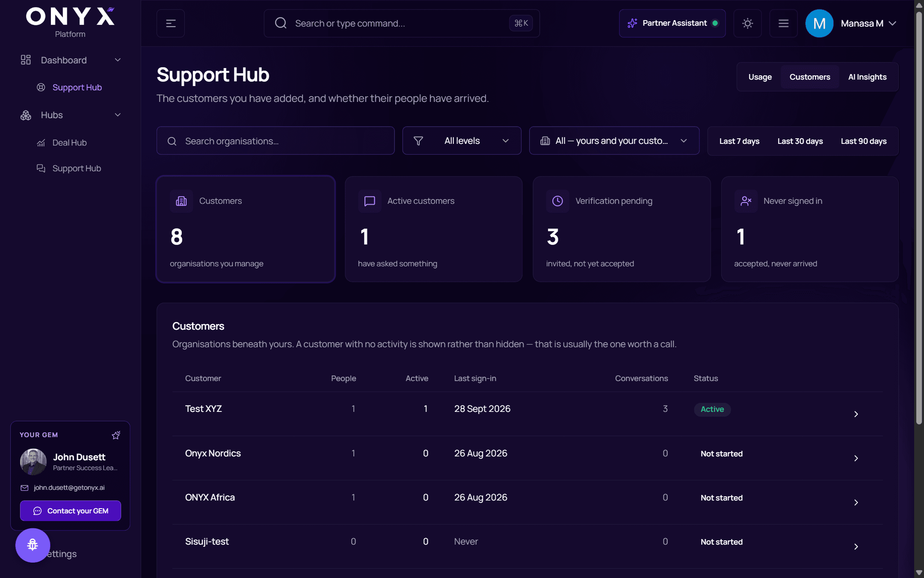
Task: Click the building icon on Customers card
Action: (x=181, y=201)
